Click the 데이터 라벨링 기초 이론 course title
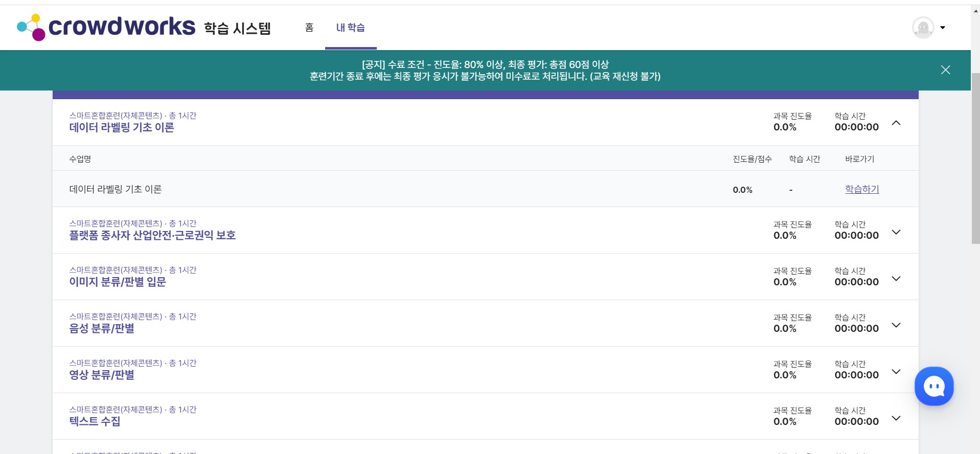980x454 pixels. (x=122, y=127)
